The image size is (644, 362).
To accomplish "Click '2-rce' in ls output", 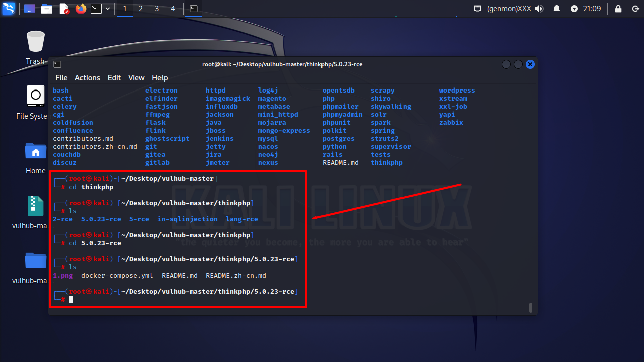I will tap(63, 219).
